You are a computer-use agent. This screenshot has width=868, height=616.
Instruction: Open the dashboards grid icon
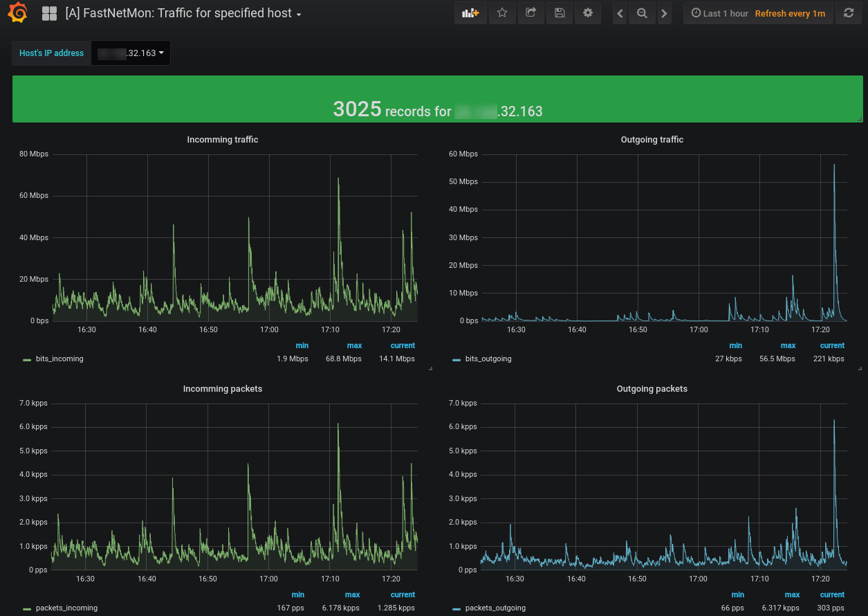(x=49, y=13)
